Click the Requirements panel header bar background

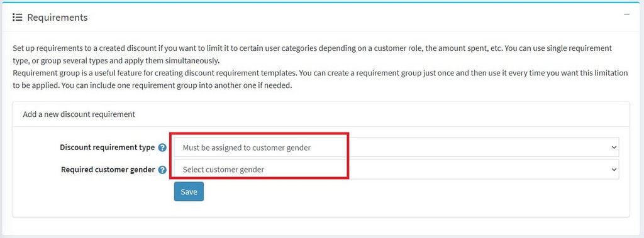pyautogui.click(x=328, y=17)
